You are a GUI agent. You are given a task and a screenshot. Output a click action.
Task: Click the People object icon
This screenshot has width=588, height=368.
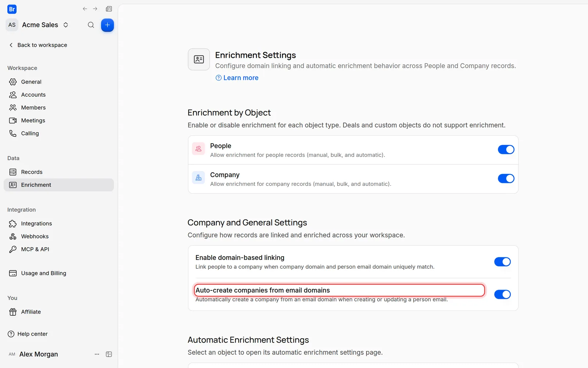click(198, 149)
